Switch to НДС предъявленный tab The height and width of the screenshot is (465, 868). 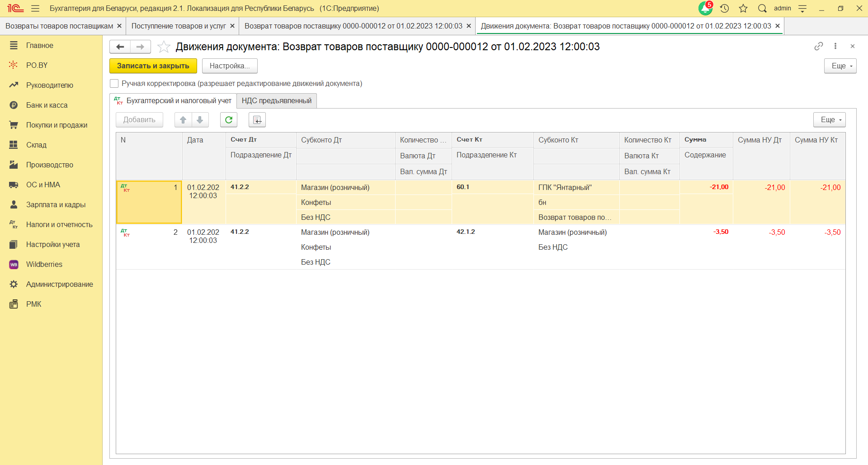coord(276,101)
